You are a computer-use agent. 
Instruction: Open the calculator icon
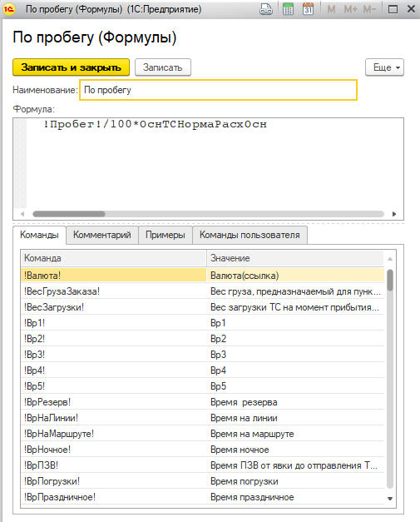pyautogui.click(x=288, y=9)
